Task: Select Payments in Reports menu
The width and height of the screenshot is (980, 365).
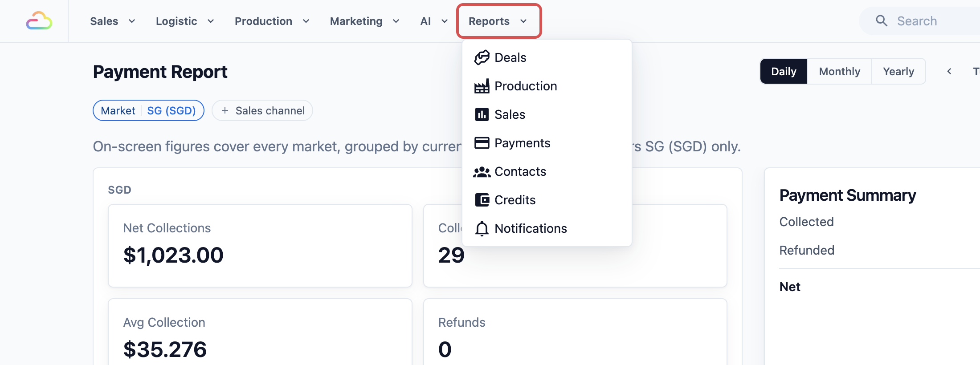Action: pyautogui.click(x=547, y=143)
